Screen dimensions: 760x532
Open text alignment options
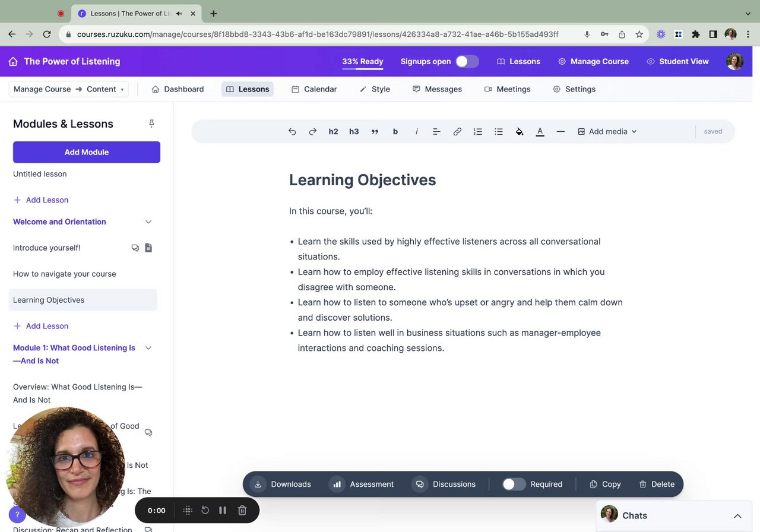(436, 132)
